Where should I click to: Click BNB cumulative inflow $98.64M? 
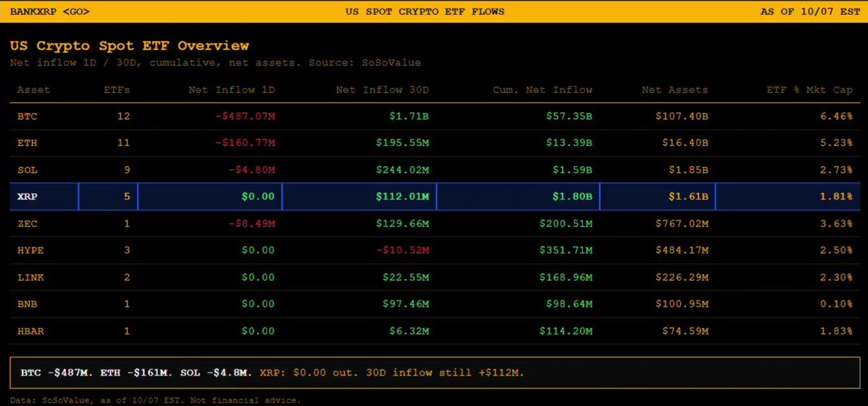pos(569,304)
